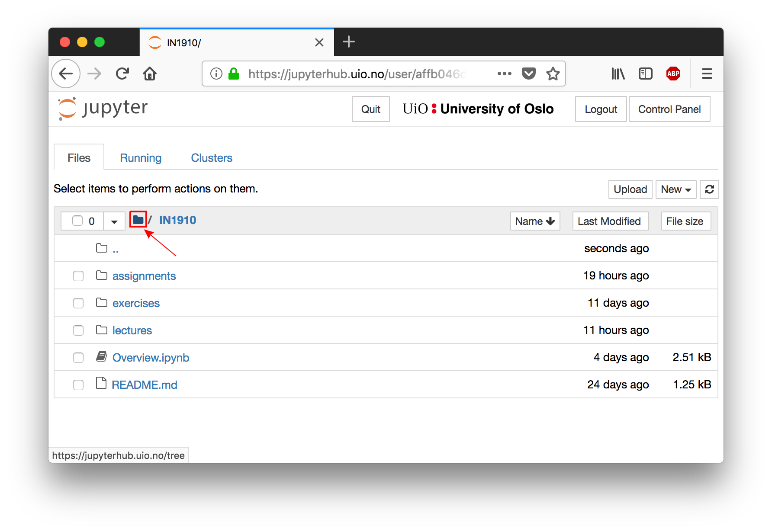Refresh the notebook file list
This screenshot has width=772, height=532.
tap(709, 189)
